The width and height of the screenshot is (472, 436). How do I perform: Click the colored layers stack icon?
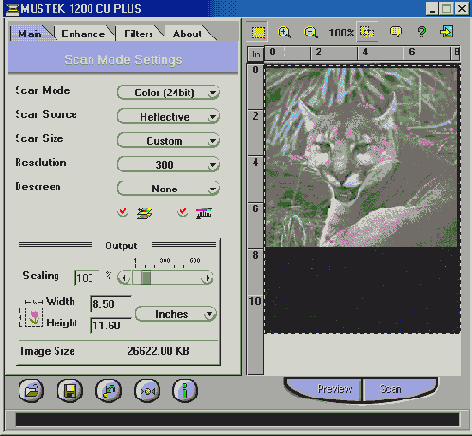tap(145, 213)
